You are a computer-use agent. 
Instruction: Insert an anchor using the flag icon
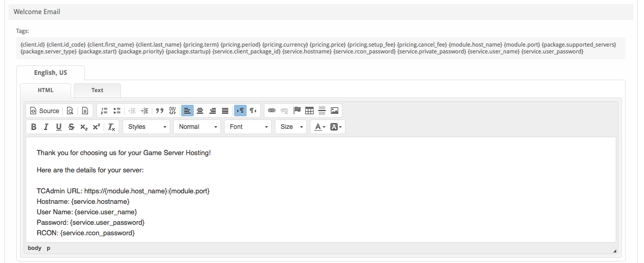pyautogui.click(x=297, y=111)
